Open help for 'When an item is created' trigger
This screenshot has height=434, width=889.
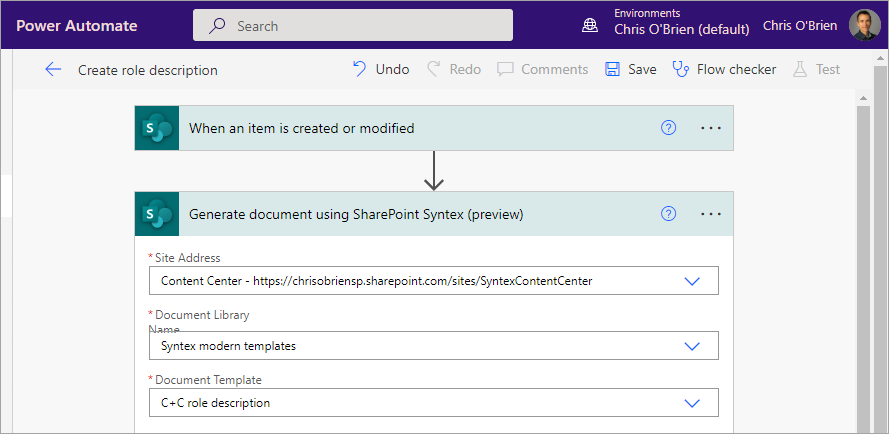(668, 128)
